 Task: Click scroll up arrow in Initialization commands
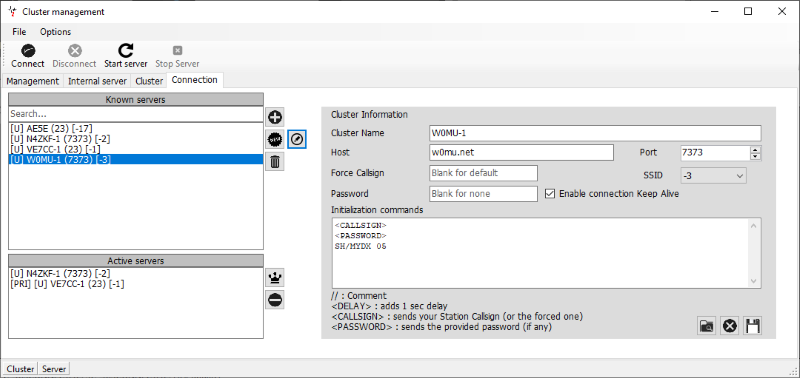pyautogui.click(x=755, y=225)
